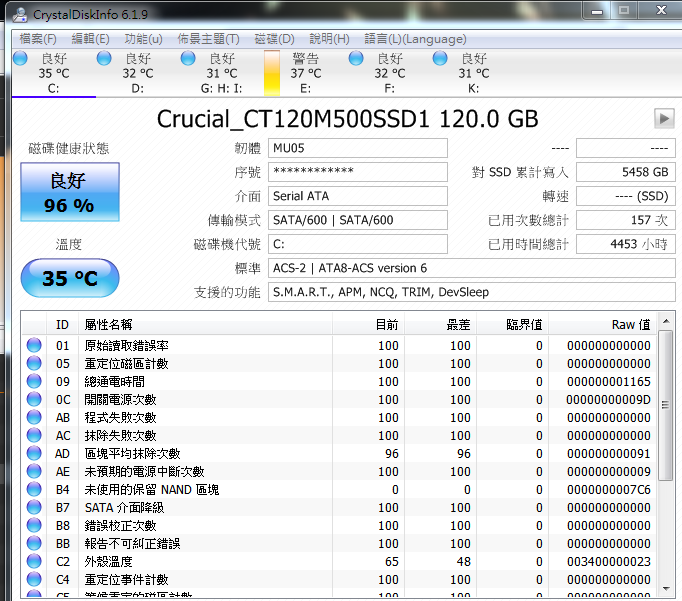Click the attribute list scrollbar thumb
The width and height of the screenshot is (682, 601).
coord(666,405)
